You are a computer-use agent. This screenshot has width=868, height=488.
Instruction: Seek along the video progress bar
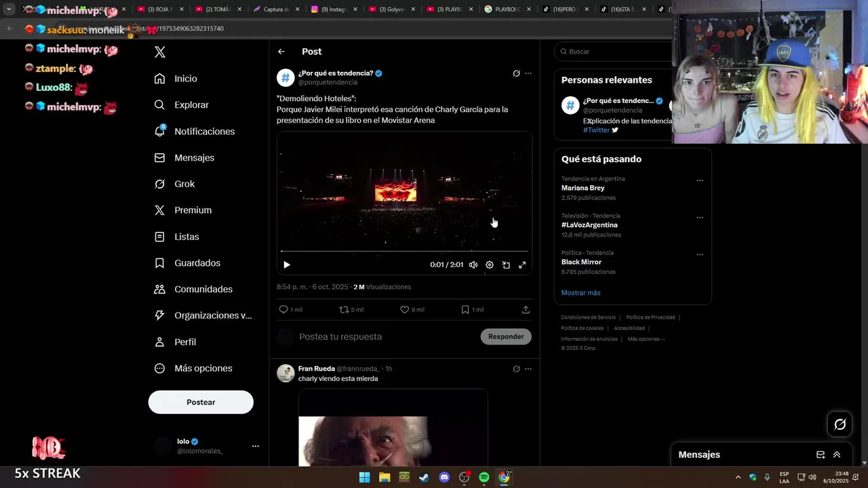click(x=404, y=251)
